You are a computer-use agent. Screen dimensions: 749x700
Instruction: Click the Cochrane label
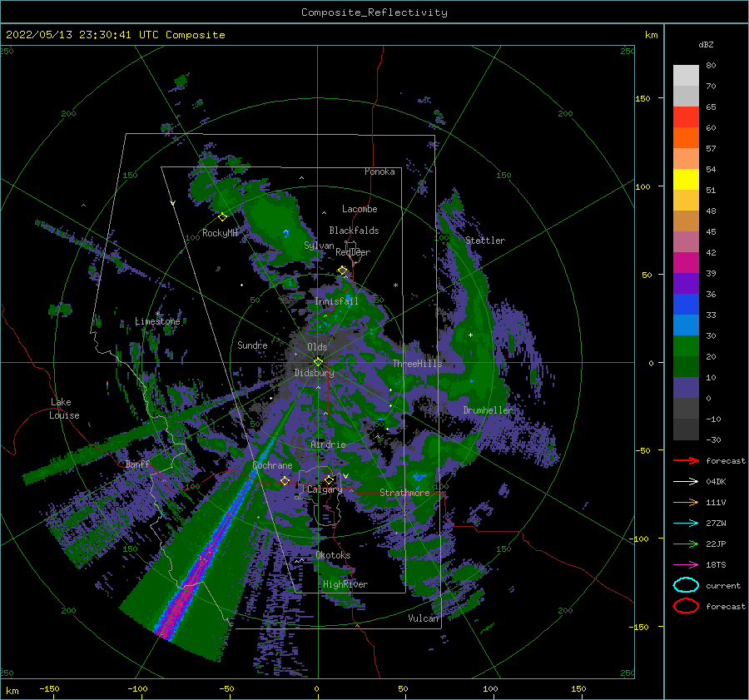pos(272,465)
